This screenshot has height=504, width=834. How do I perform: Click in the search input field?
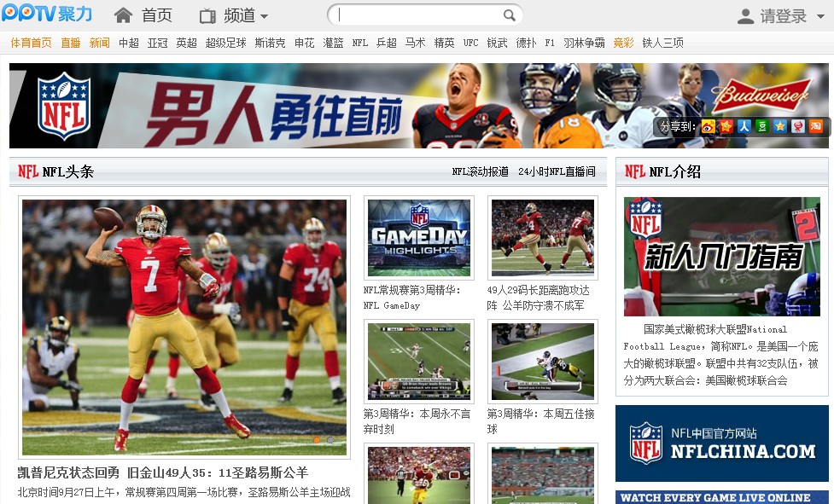point(418,15)
